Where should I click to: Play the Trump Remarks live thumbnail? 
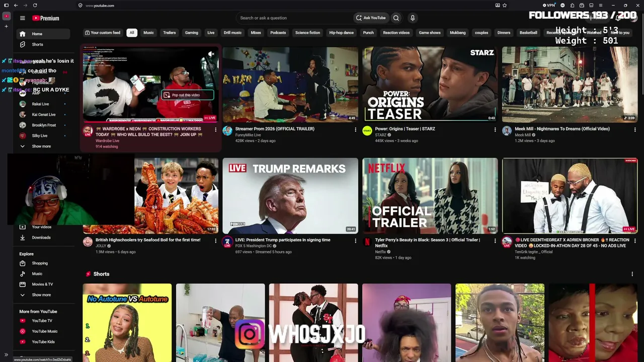pos(290,196)
